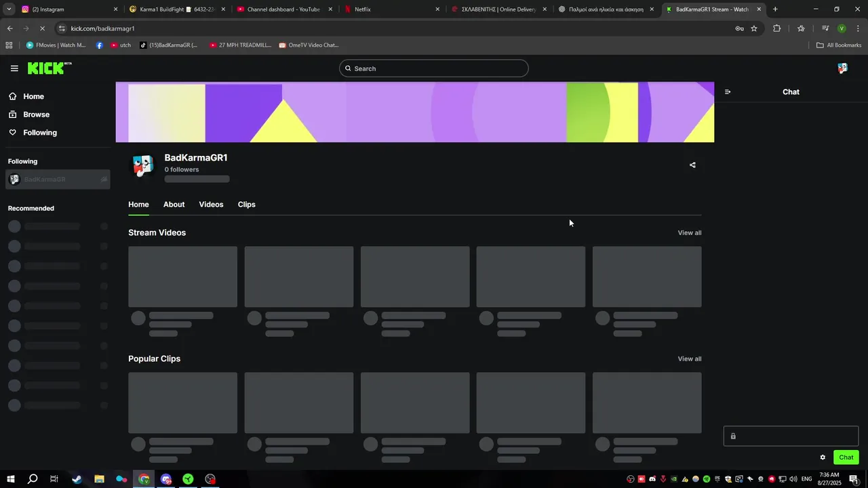Click the Kick search field
Viewport: 868px width, 488px height.
click(434, 68)
